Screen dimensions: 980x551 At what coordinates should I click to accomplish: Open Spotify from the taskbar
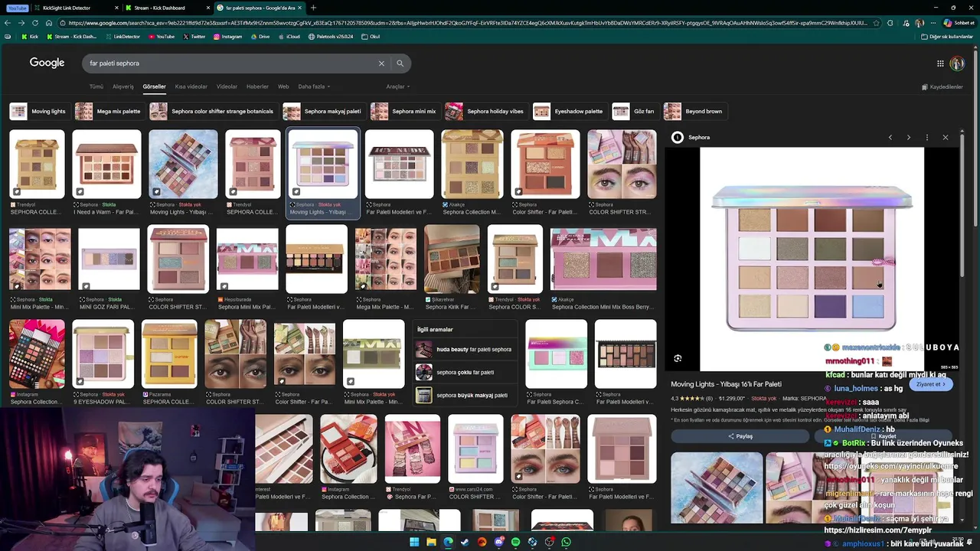point(515,542)
